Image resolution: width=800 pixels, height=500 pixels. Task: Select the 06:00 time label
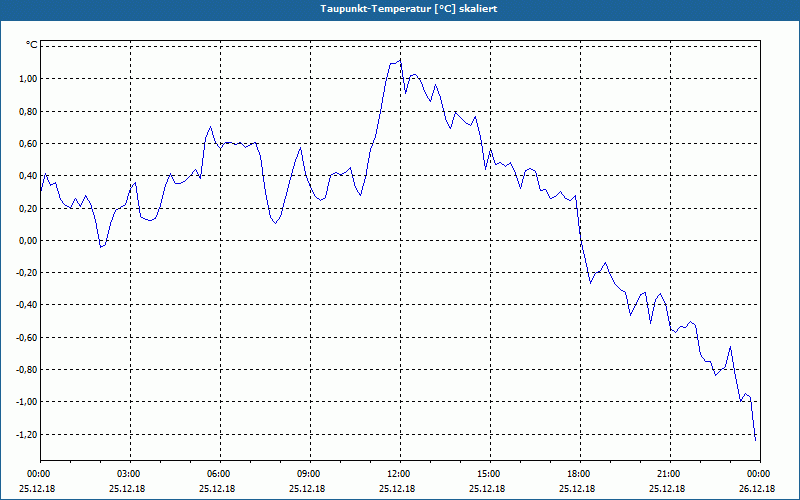point(220,474)
